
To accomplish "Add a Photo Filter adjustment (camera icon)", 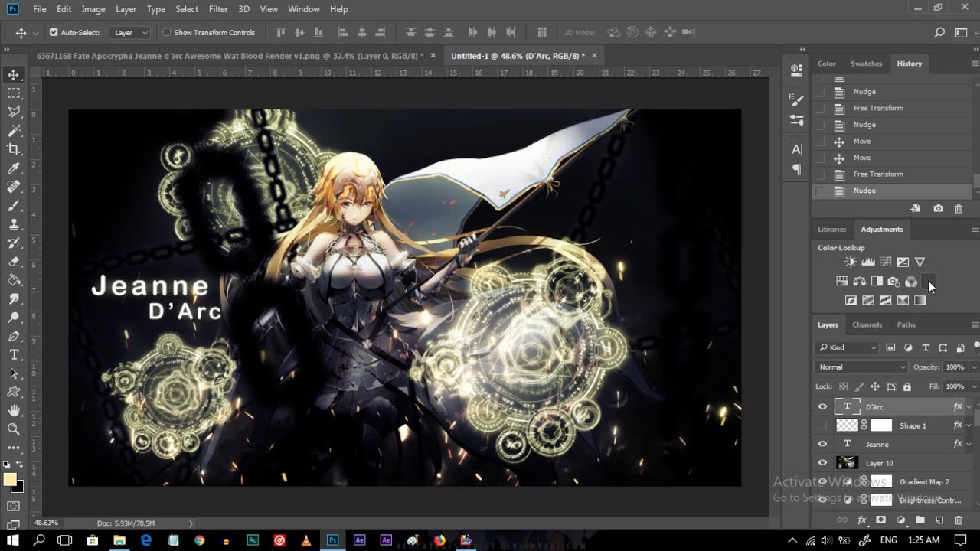I will tap(893, 281).
